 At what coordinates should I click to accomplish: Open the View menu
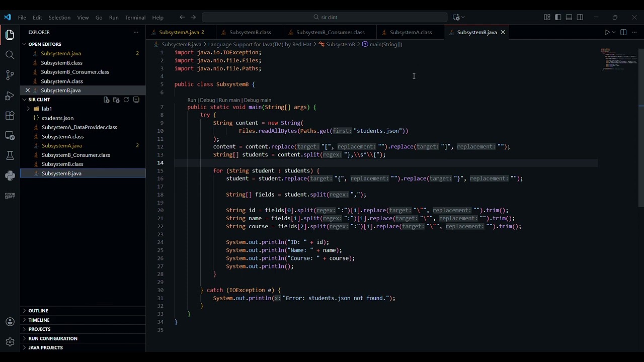(83, 17)
